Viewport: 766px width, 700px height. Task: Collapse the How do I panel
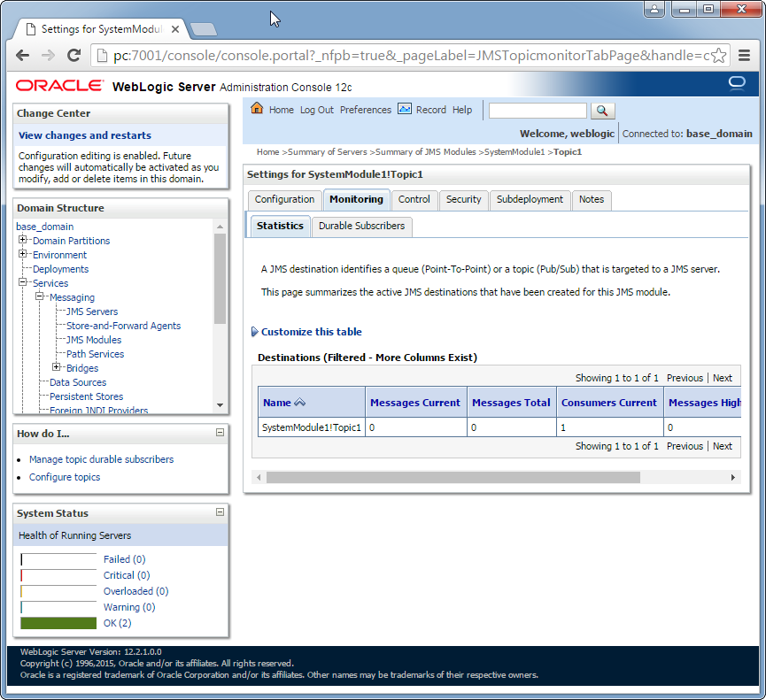click(220, 433)
